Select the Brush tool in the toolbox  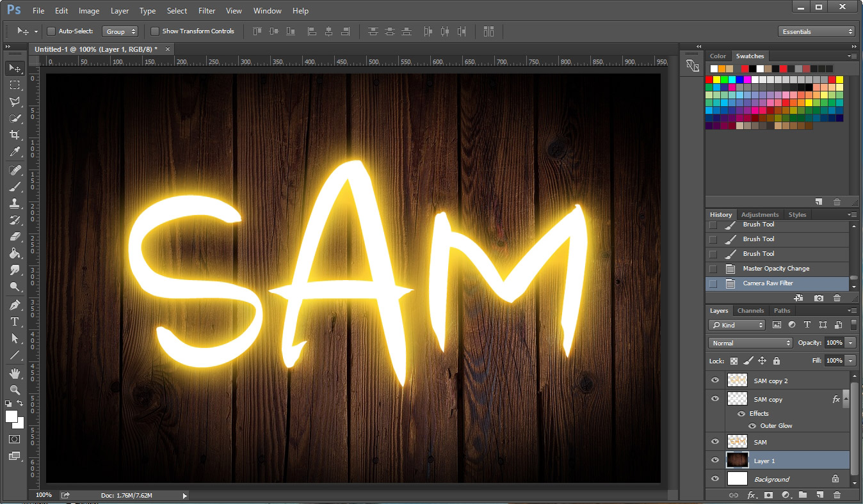15,187
